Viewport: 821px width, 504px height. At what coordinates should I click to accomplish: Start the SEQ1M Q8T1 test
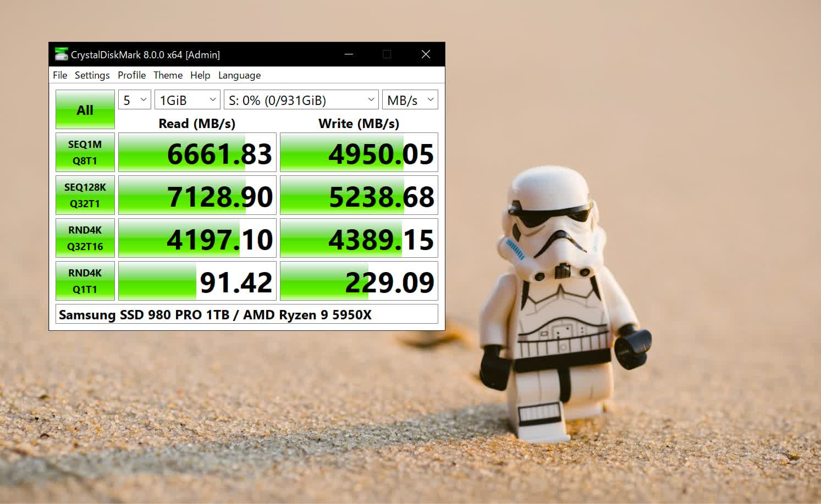tap(85, 152)
